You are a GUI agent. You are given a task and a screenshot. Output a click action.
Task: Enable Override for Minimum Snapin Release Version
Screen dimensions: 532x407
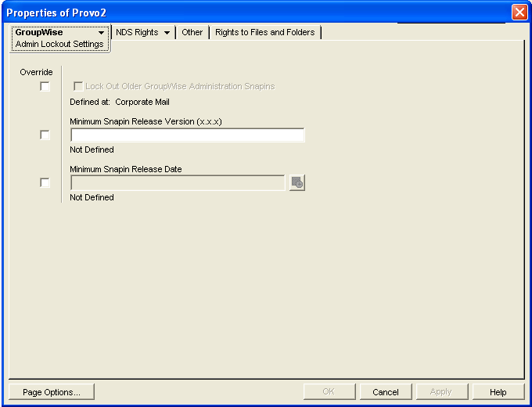pyautogui.click(x=45, y=135)
